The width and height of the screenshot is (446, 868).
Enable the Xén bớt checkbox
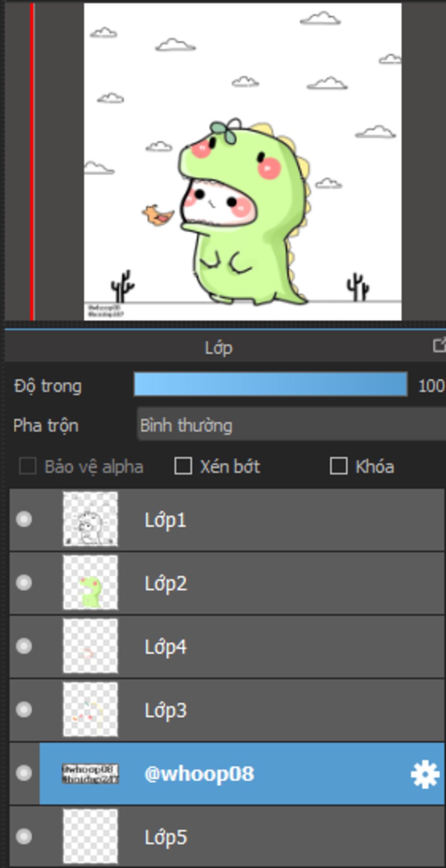[x=183, y=466]
